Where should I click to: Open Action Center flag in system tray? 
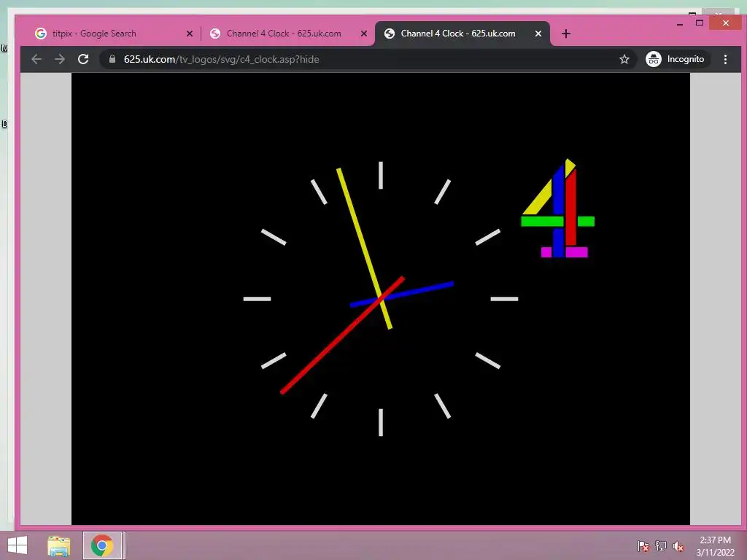643,546
